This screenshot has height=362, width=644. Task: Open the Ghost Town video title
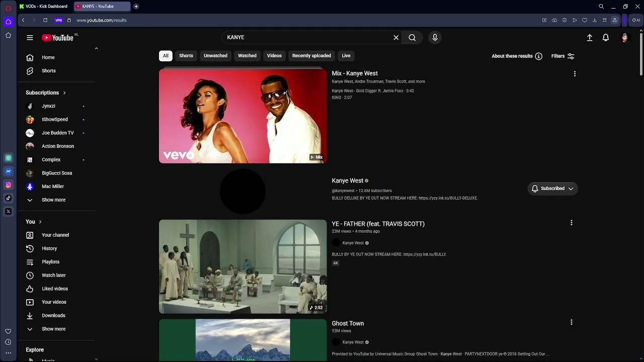click(348, 323)
